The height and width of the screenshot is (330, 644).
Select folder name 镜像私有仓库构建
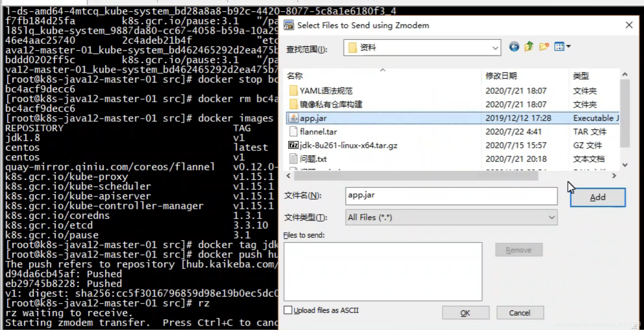(331, 105)
